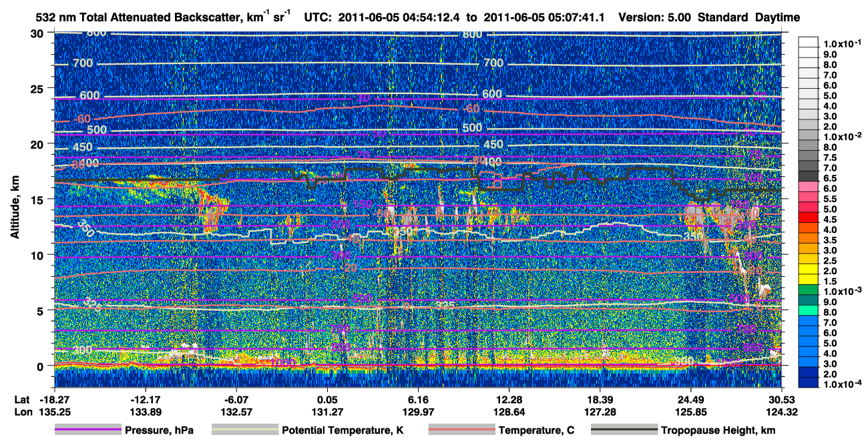Click the colorbar label '1.0x10-2'
Image resolution: width=868 pixels, height=445 pixels.
pos(843,136)
